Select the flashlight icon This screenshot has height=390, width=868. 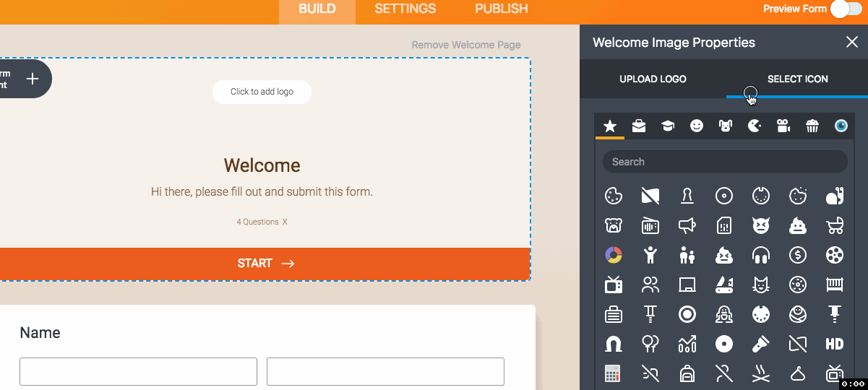[x=760, y=344]
